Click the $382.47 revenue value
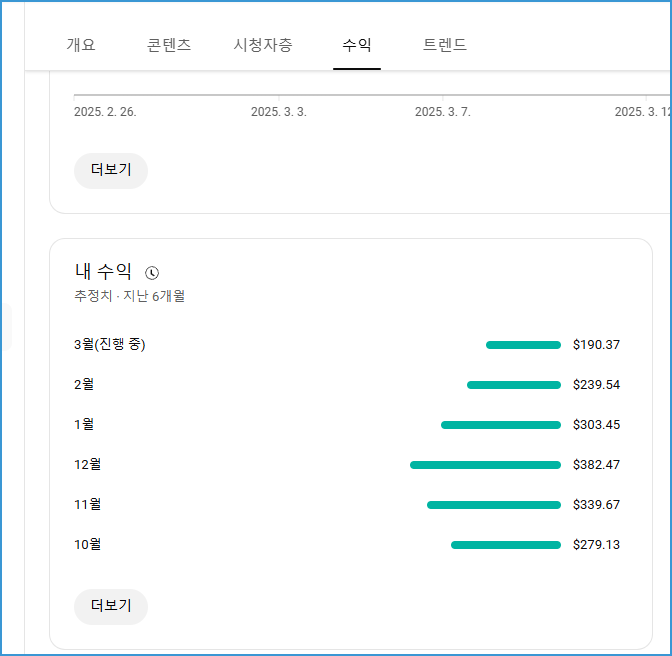This screenshot has height=656, width=672. pyautogui.click(x=596, y=464)
